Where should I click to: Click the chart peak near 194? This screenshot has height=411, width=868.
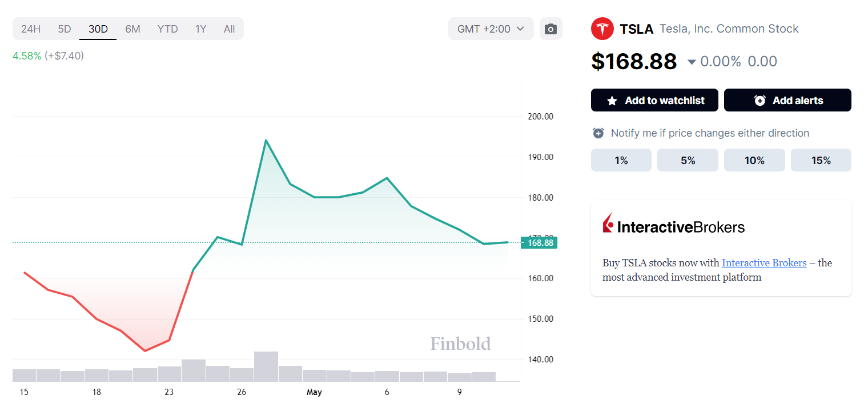(266, 140)
